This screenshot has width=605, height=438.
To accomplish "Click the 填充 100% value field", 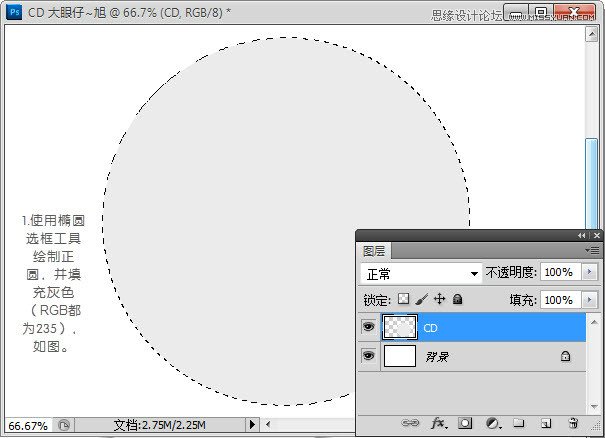I will (561, 300).
